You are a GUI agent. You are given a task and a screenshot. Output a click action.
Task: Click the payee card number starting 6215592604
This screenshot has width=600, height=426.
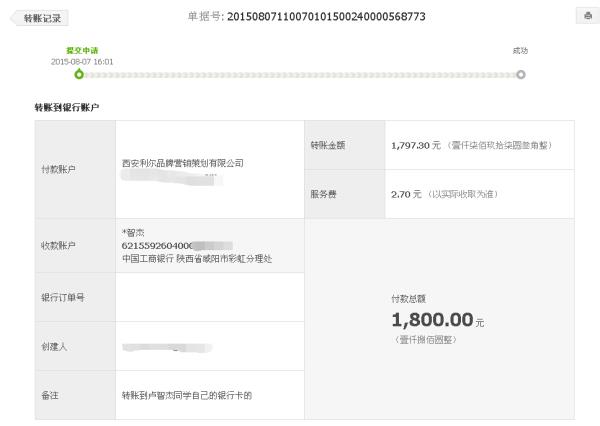click(x=158, y=245)
